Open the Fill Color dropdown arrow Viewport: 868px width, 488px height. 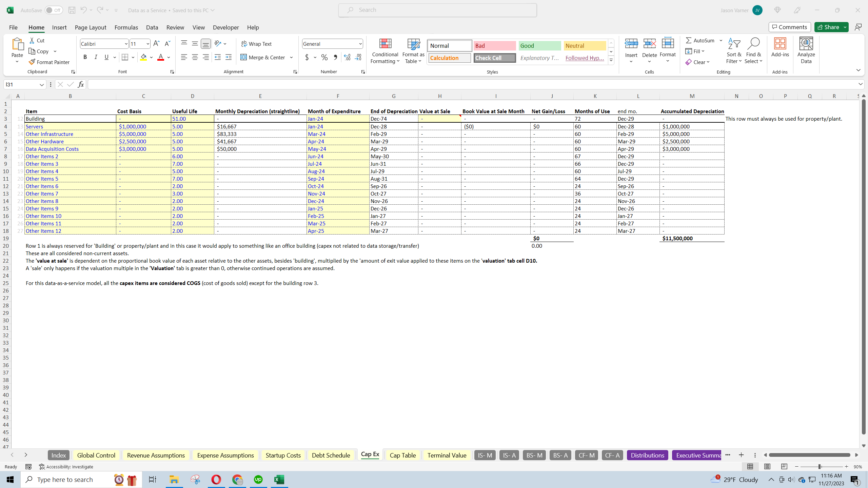pyautogui.click(x=151, y=57)
